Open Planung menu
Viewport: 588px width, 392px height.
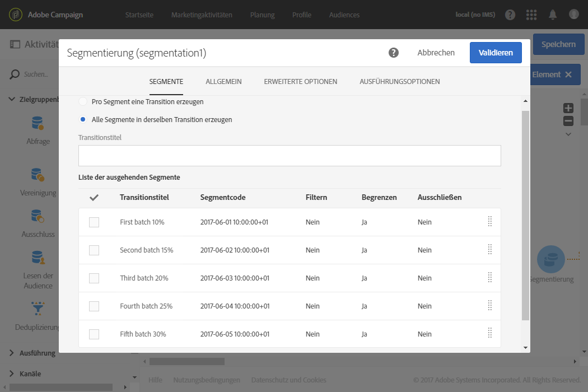click(263, 15)
